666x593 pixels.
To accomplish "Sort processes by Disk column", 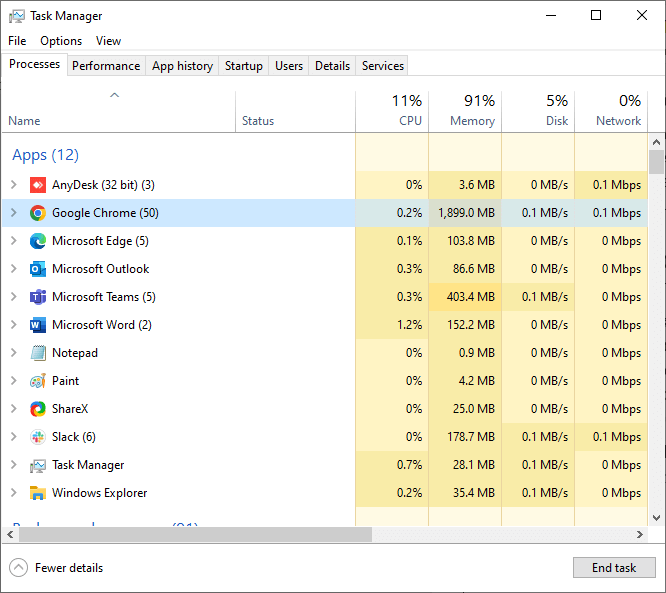I will (x=538, y=111).
